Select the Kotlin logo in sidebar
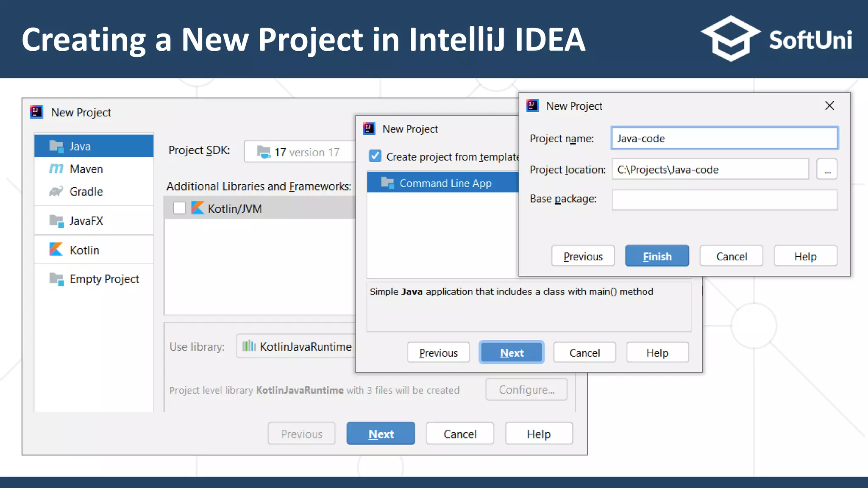 coord(56,250)
